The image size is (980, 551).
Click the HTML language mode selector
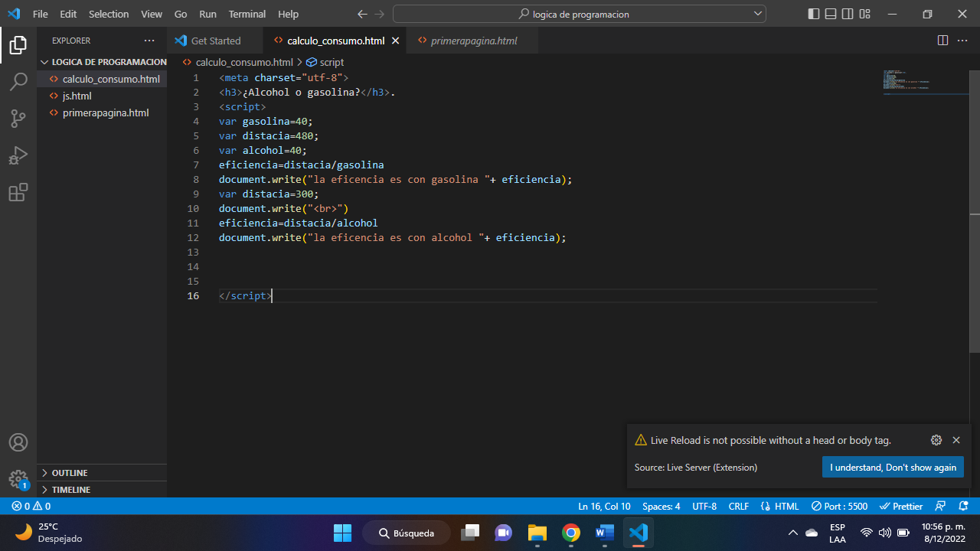pos(780,506)
